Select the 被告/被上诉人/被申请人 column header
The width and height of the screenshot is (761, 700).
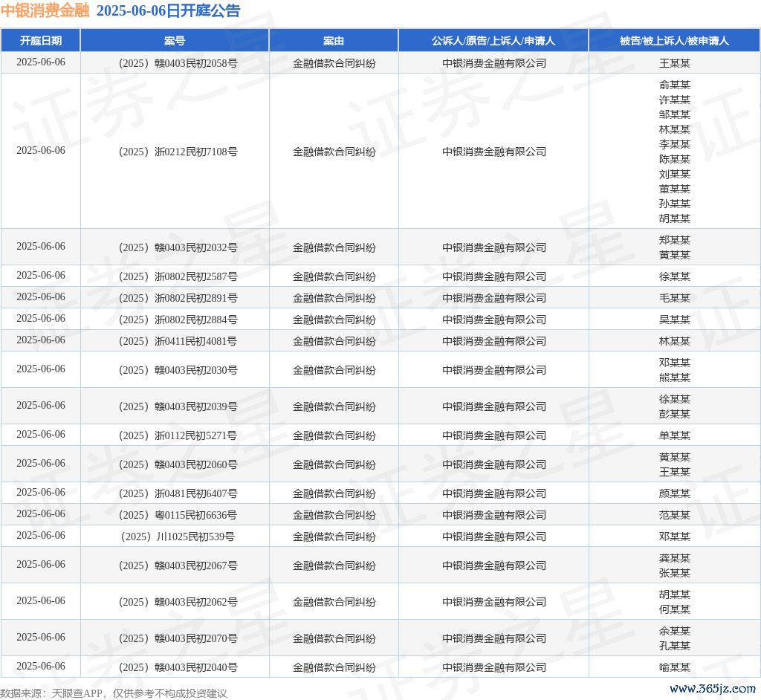pos(675,41)
